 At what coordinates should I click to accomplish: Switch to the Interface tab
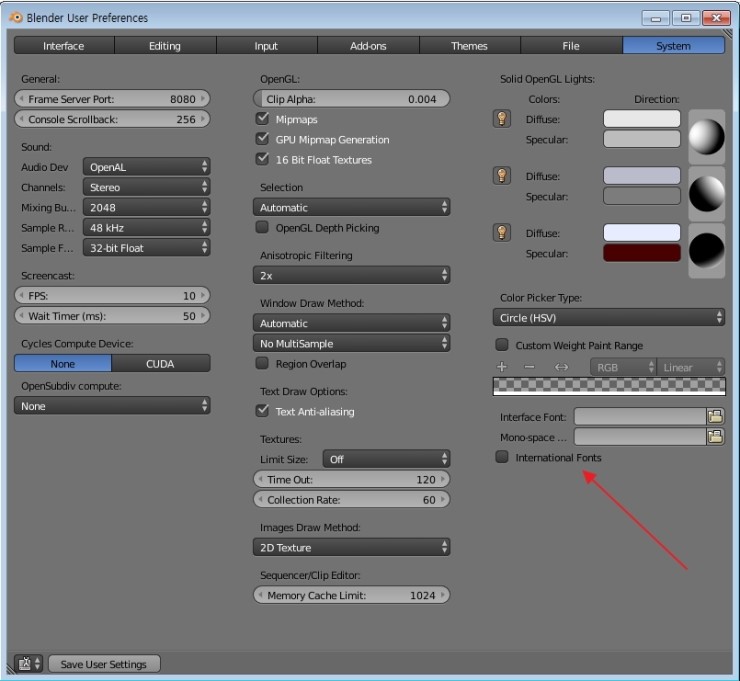(x=64, y=46)
